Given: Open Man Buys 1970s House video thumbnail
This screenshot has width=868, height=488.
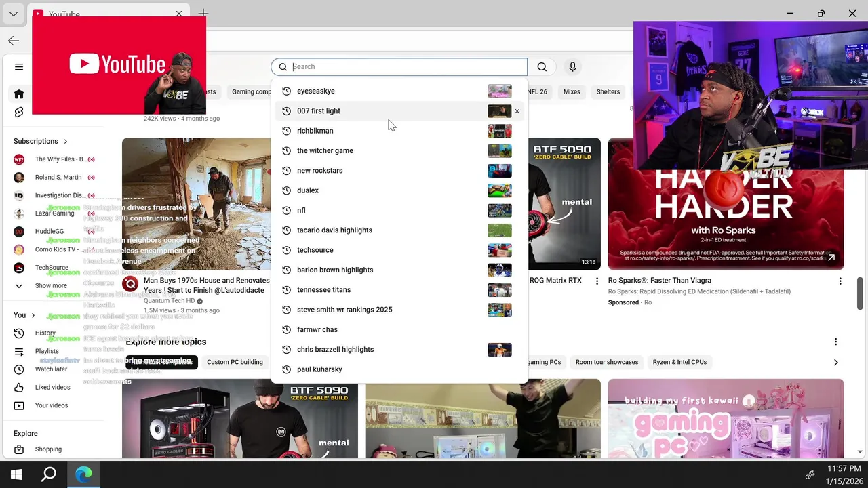Looking at the screenshot, I should coord(197,203).
